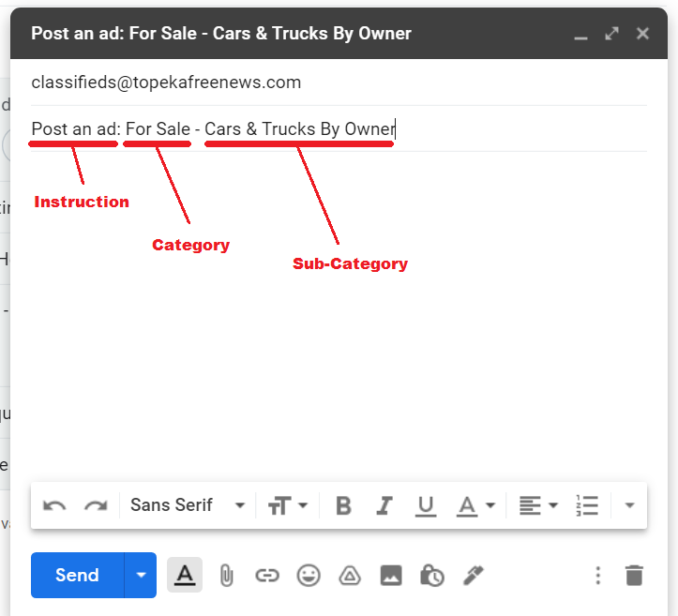678x616 pixels.
Task: Toggle the formatting options button
Action: point(185,575)
